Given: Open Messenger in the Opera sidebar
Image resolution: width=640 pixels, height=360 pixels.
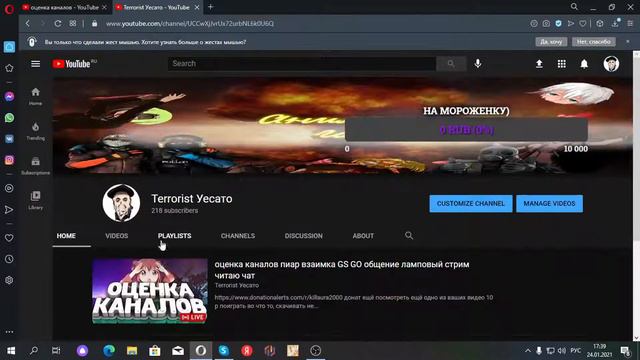Looking at the screenshot, I should pyautogui.click(x=9, y=96).
